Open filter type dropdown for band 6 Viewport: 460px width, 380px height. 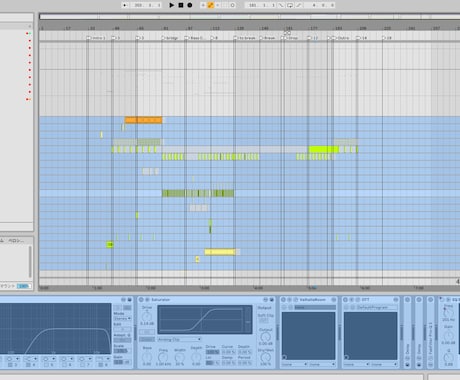tap(67, 359)
